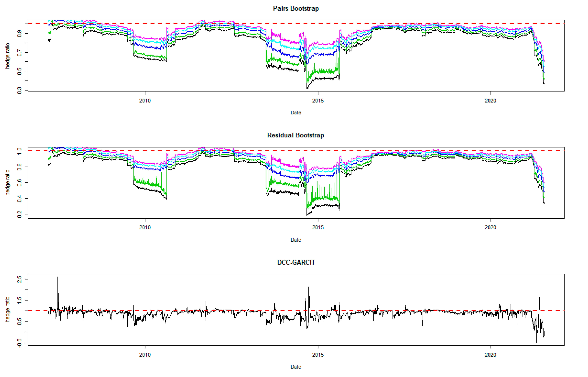Click hedge ratio y-axis label of Residual Bootstrap

click(8, 183)
